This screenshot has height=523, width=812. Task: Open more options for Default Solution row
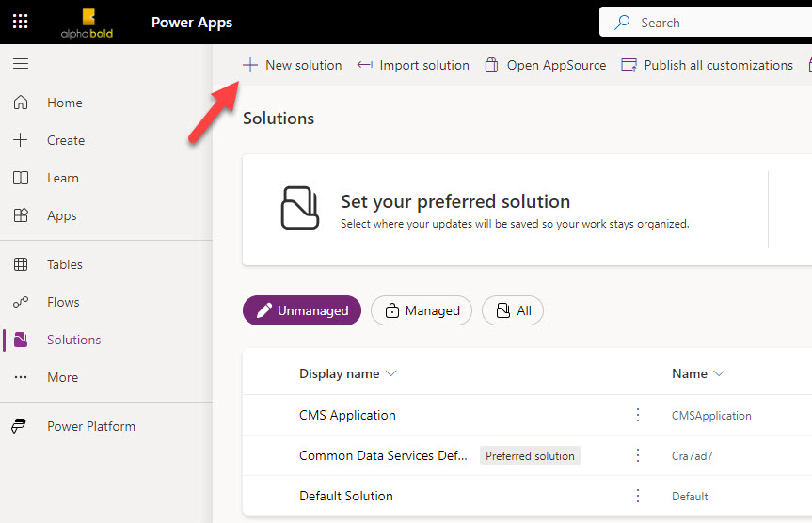pos(638,496)
